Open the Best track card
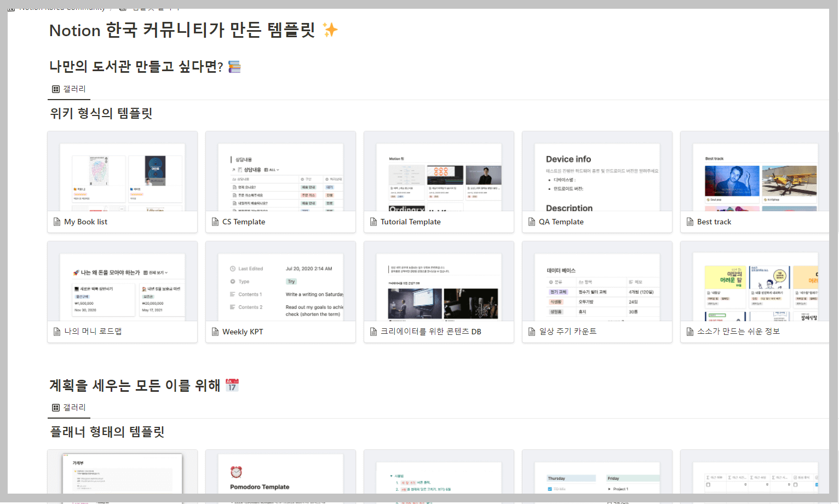Image resolution: width=839 pixels, height=504 pixels. pos(755,182)
